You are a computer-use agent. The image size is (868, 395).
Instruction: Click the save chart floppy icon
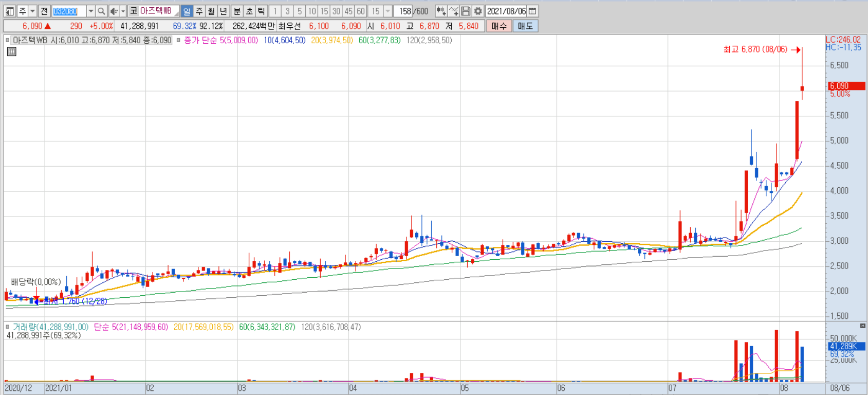click(x=466, y=11)
